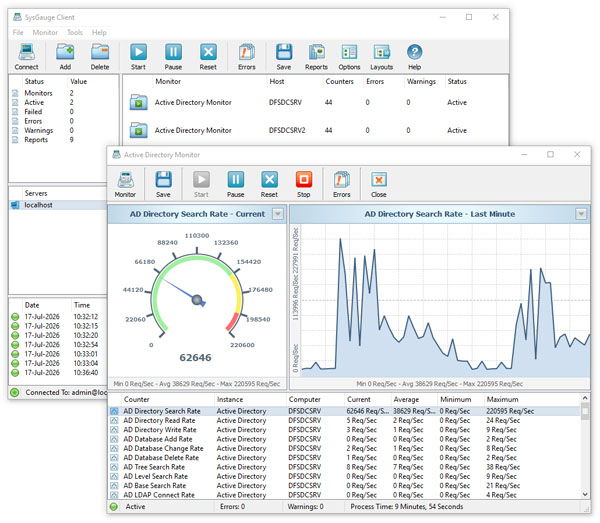Open dropdown on AD Directory Search Rate Last Minute panel
This screenshot has height=523, width=600.
(581, 214)
